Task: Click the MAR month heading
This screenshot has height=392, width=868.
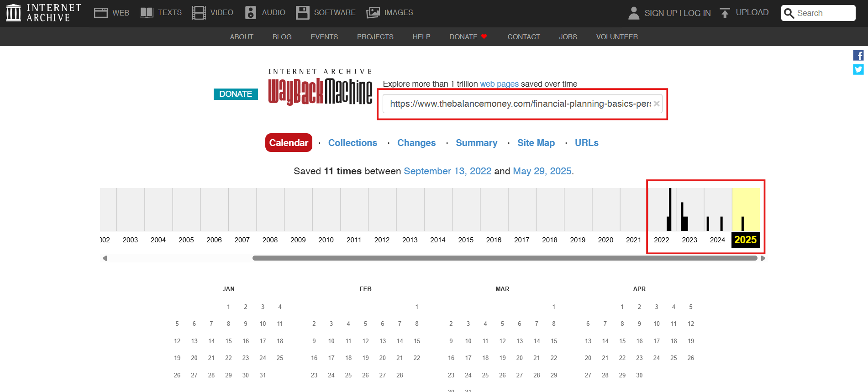Action: click(x=502, y=289)
